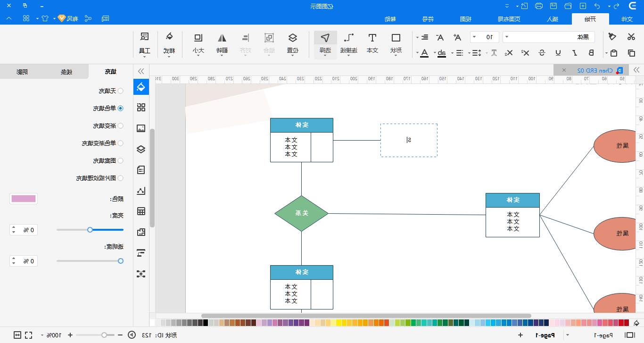Apply subscript formatting
This screenshot has width=644, height=343.
pyautogui.click(x=509, y=53)
